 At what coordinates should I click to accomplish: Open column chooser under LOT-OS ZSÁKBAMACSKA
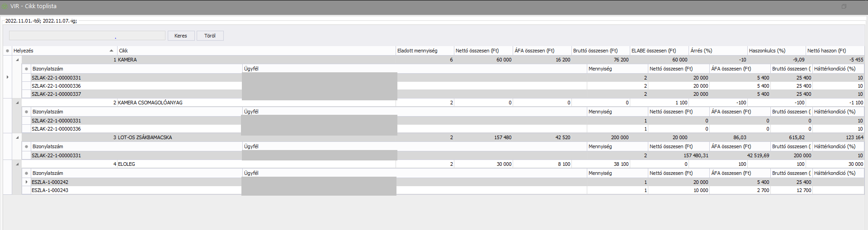(x=27, y=147)
